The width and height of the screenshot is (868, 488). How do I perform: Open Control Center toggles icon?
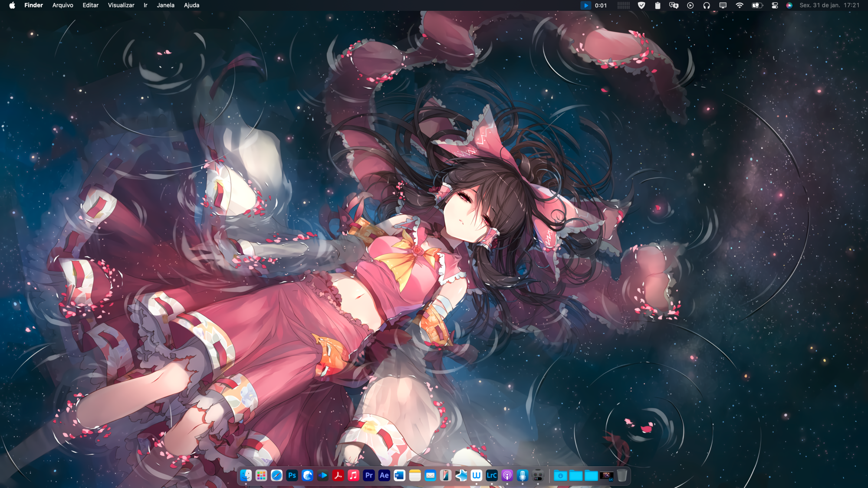click(775, 5)
